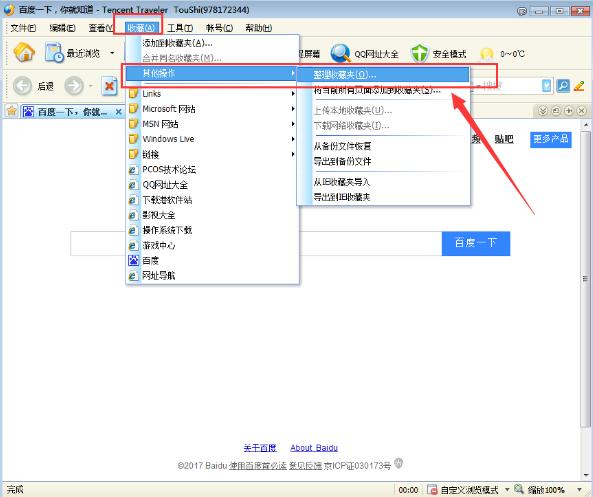This screenshot has width=593, height=497.
Task: Click the favorites star icon on tab bar
Action: tap(12, 111)
